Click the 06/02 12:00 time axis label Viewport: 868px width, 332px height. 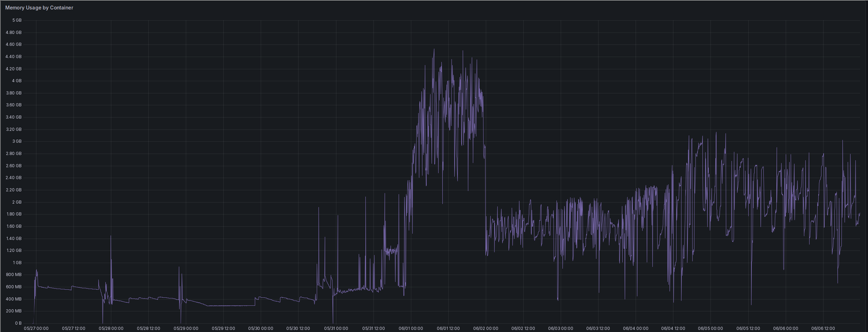[x=523, y=329]
